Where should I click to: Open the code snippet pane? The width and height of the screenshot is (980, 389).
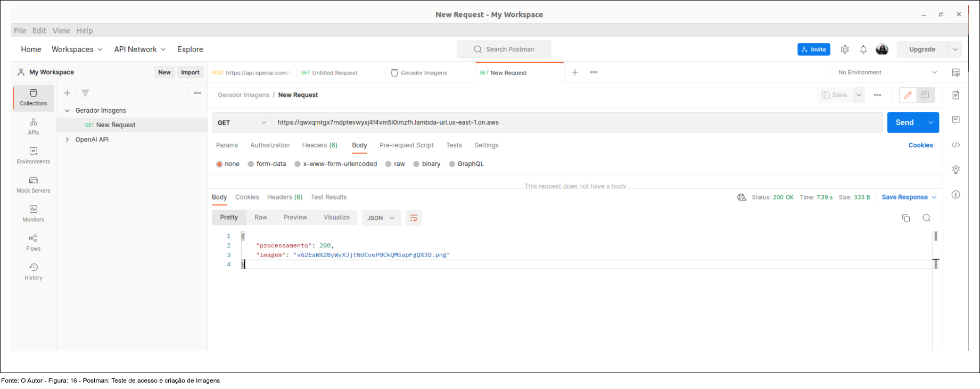coord(956,145)
